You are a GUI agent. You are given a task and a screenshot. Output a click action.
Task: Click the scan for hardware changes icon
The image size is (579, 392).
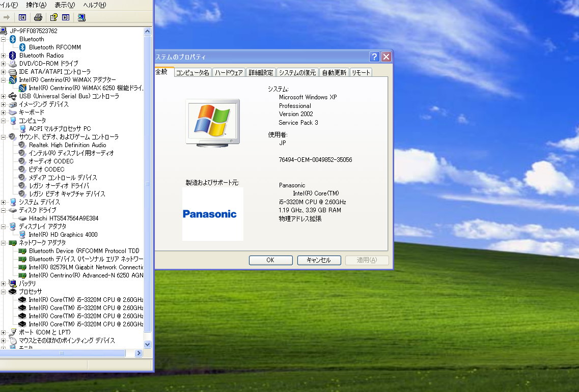81,17
